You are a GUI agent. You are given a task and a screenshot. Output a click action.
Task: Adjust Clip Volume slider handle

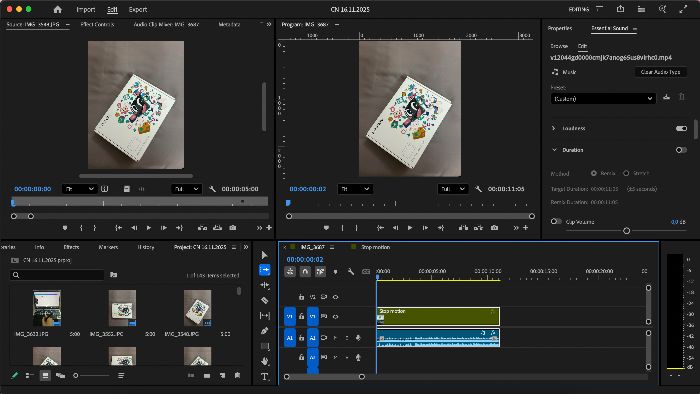tap(626, 231)
